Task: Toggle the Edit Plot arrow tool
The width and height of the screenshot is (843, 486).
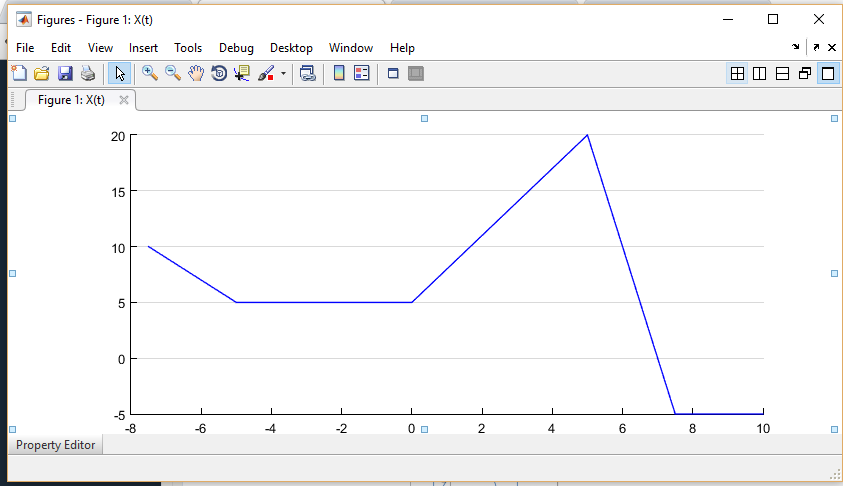Action: click(x=119, y=73)
